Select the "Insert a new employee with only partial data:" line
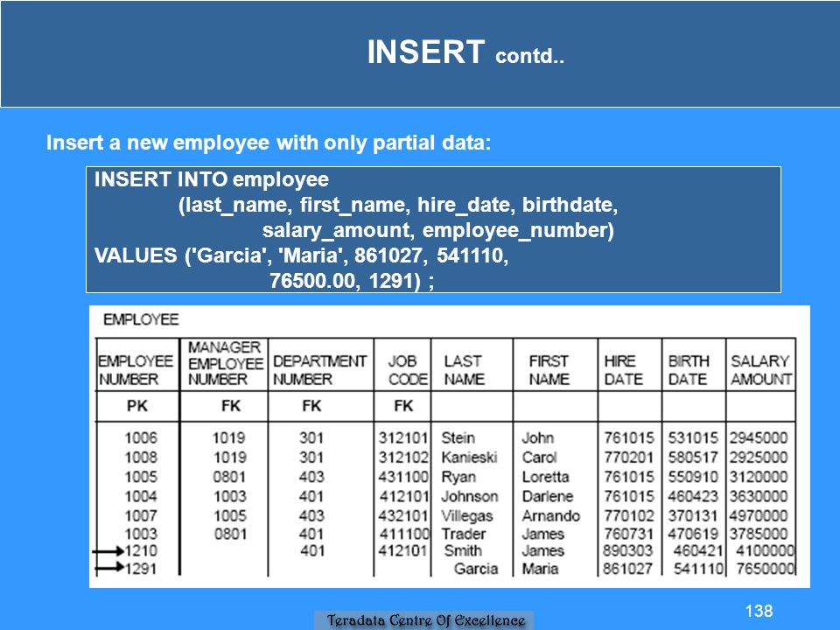This screenshot has width=840, height=630. tap(269, 143)
